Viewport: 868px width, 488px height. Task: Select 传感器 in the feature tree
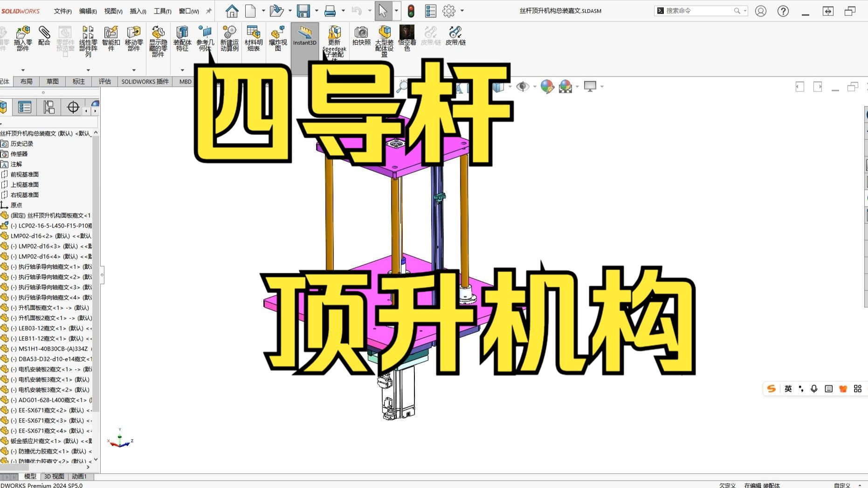click(19, 154)
